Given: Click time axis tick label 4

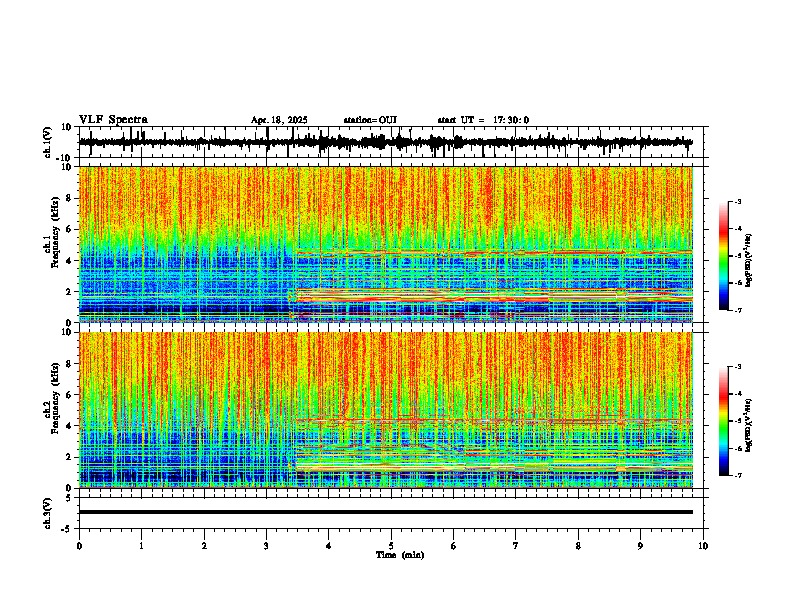Looking at the screenshot, I should (x=329, y=546).
